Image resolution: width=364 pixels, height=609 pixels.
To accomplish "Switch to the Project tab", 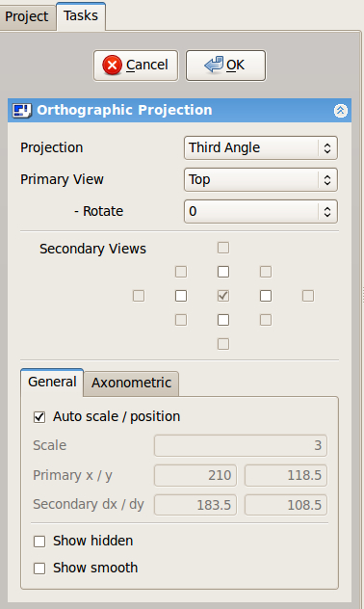I will click(27, 16).
